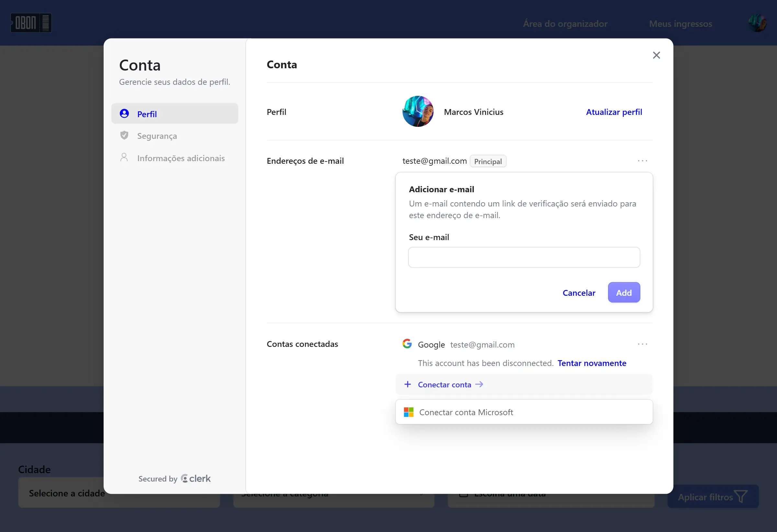Click 'This account has been disconnected.' text

click(485, 363)
